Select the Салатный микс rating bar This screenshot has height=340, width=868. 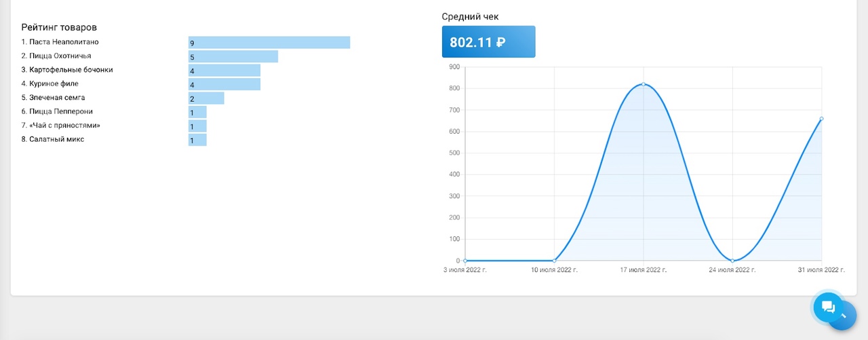coord(197,140)
